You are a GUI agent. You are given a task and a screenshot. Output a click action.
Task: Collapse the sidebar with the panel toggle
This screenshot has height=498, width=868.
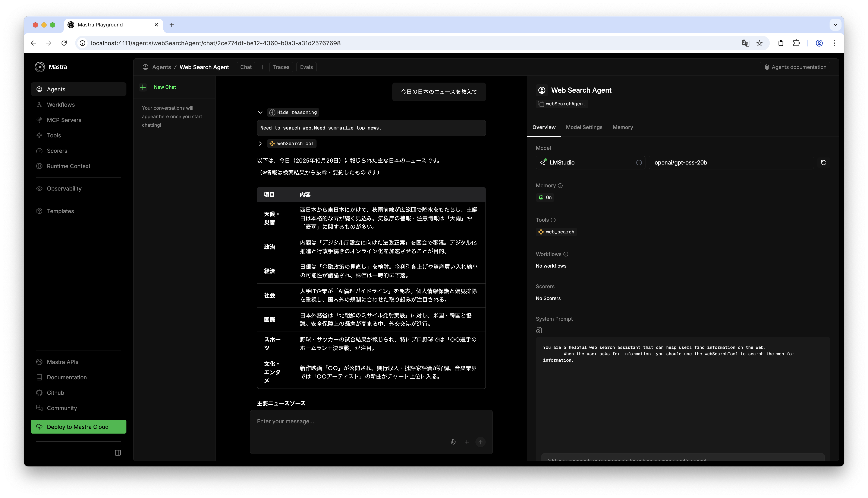tap(118, 453)
